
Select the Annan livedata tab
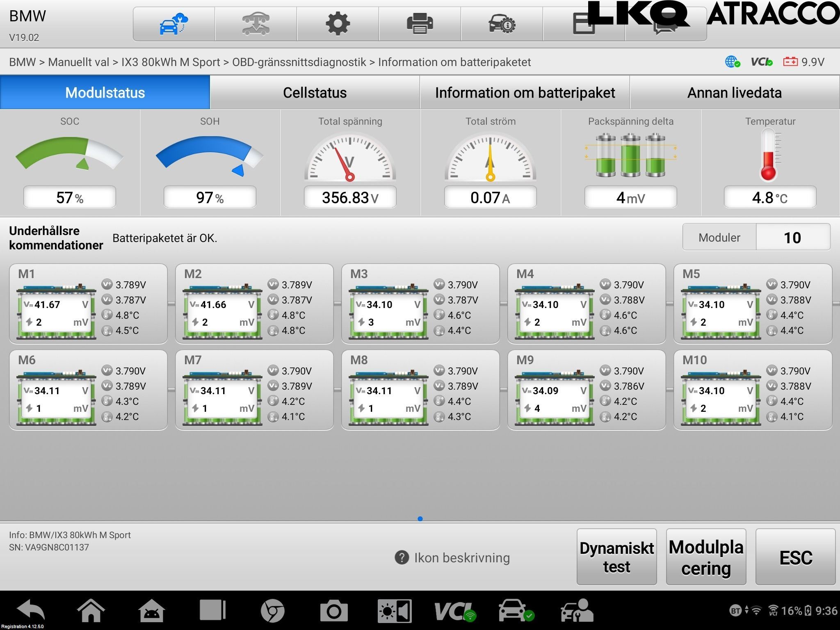(734, 93)
